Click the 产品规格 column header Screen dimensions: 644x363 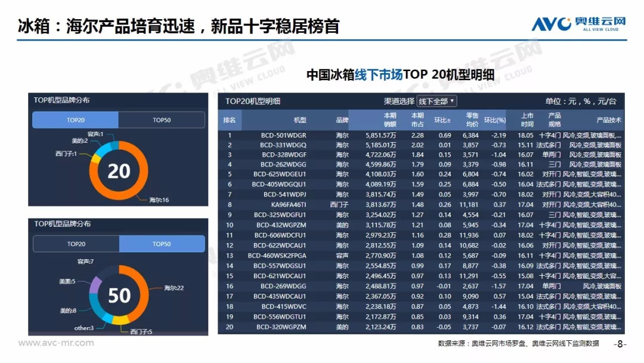pyautogui.click(x=555, y=120)
